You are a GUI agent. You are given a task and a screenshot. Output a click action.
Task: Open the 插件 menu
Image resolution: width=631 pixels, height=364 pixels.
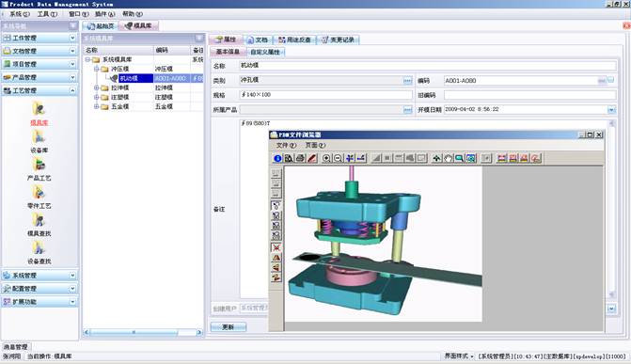click(x=104, y=14)
